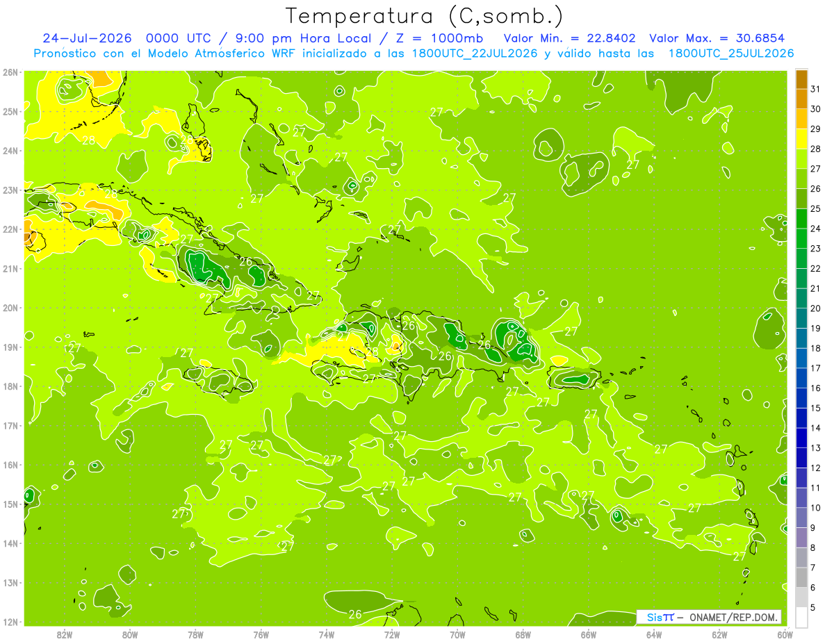The width and height of the screenshot is (834, 644).
Task: Click the legend swatch between 30 and 31
Action: click(801, 99)
